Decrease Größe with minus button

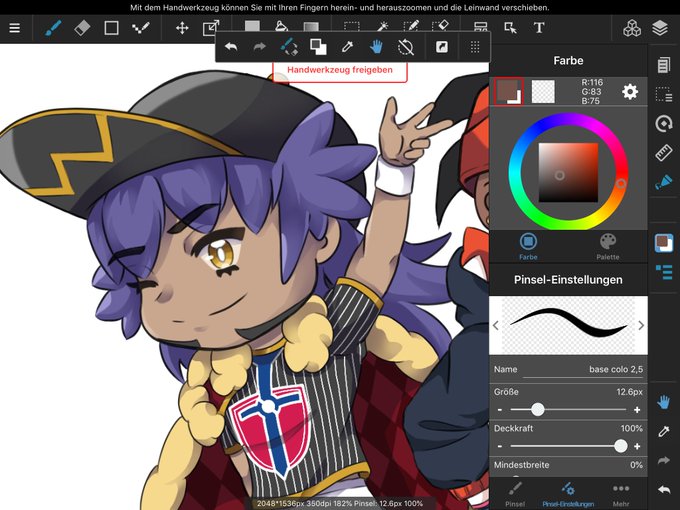coord(500,410)
